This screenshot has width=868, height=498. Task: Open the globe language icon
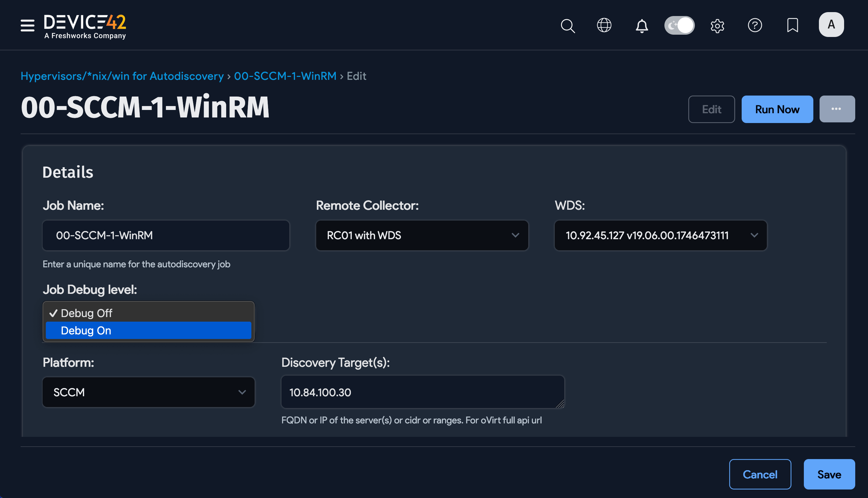point(604,25)
